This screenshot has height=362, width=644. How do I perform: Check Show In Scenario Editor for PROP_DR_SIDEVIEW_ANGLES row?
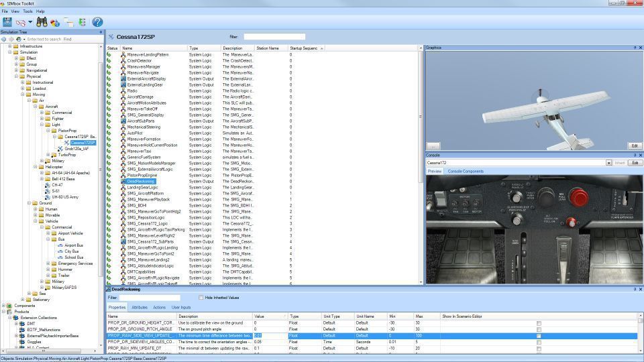click(539, 342)
